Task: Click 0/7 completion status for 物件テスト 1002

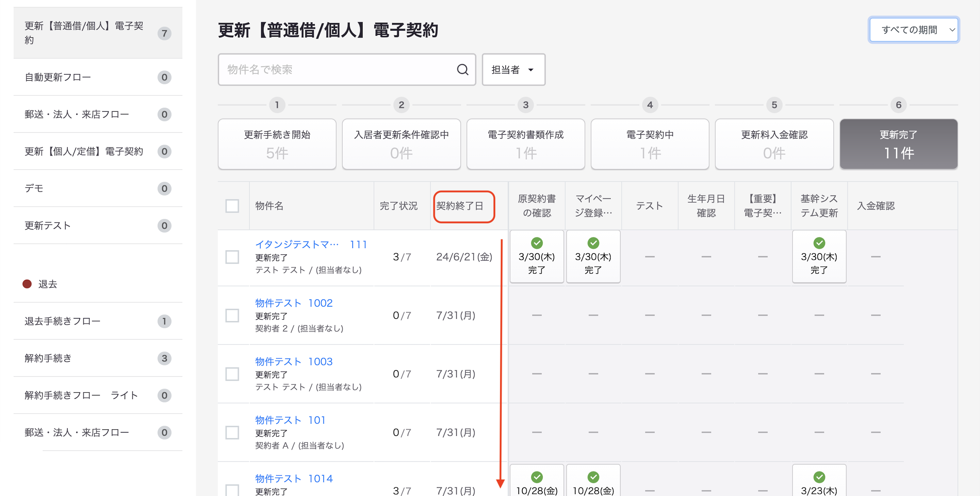Action: pos(402,315)
